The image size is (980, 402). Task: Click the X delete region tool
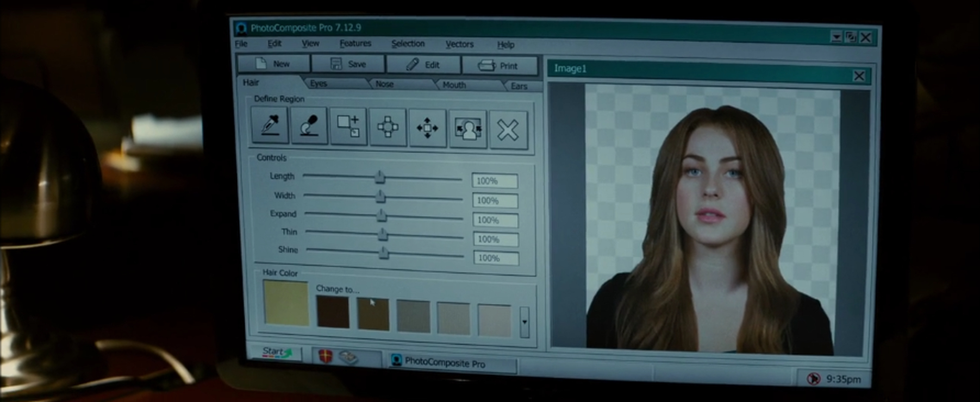pyautogui.click(x=508, y=130)
